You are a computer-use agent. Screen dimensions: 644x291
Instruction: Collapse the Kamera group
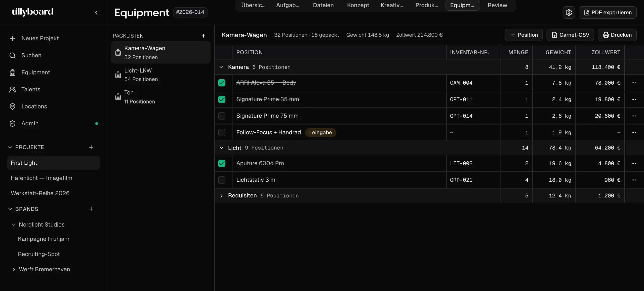(x=221, y=67)
